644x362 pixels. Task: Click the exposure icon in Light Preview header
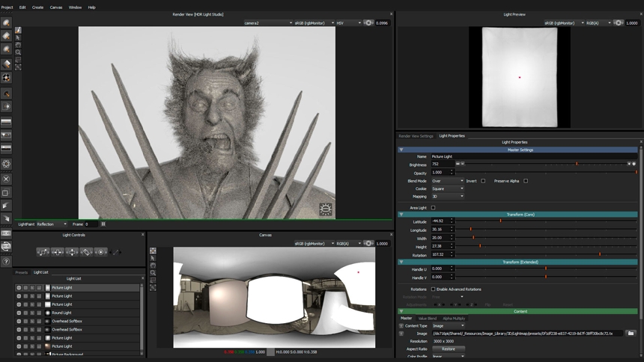pos(618,23)
